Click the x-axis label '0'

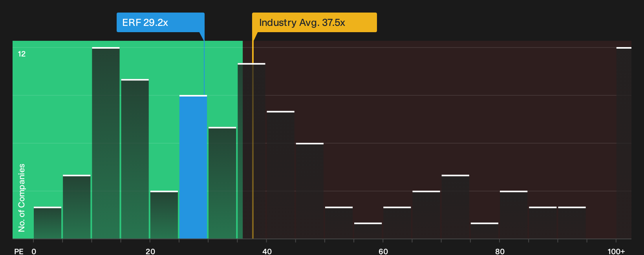point(34,251)
